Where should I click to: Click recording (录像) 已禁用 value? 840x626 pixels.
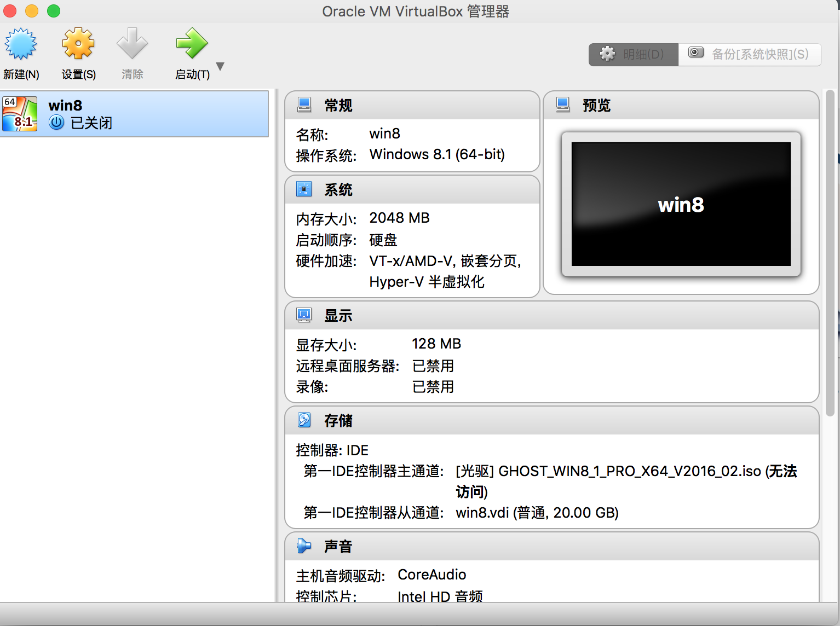click(433, 386)
